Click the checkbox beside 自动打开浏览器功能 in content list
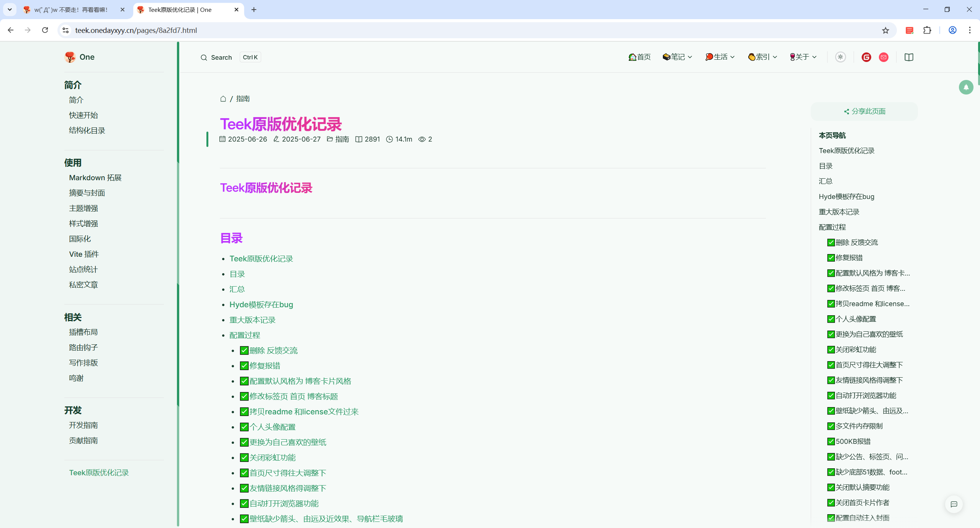 244,504
